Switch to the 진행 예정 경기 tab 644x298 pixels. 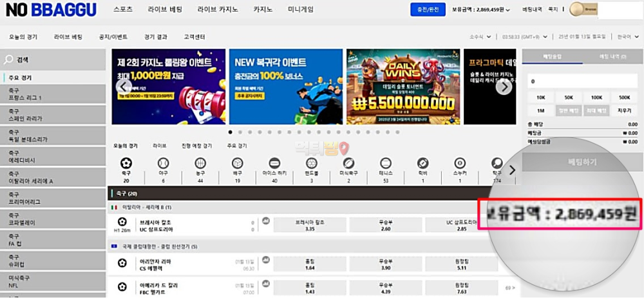tap(196, 146)
